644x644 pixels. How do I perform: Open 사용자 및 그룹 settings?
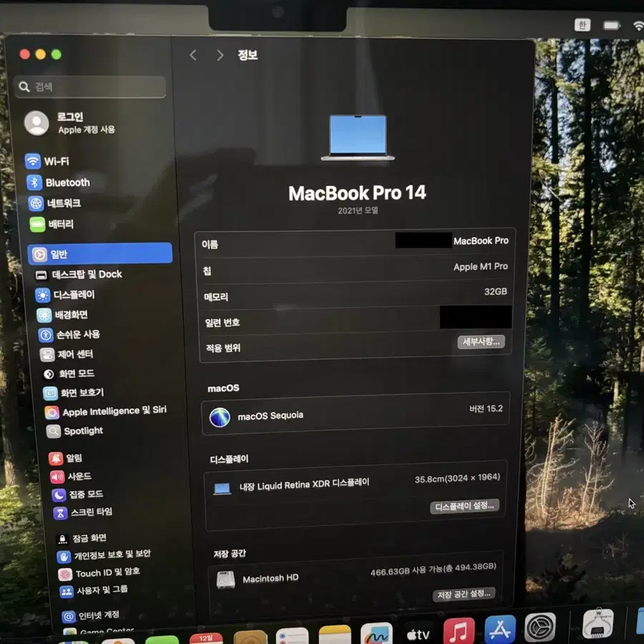(x=94, y=590)
